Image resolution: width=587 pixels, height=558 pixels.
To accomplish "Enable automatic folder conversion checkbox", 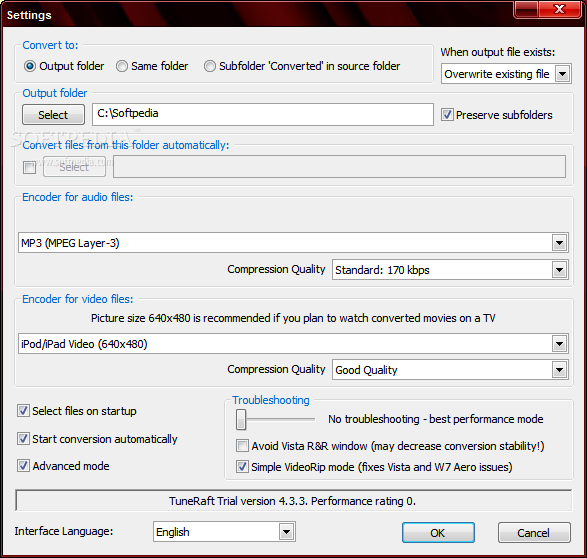I will click(30, 167).
